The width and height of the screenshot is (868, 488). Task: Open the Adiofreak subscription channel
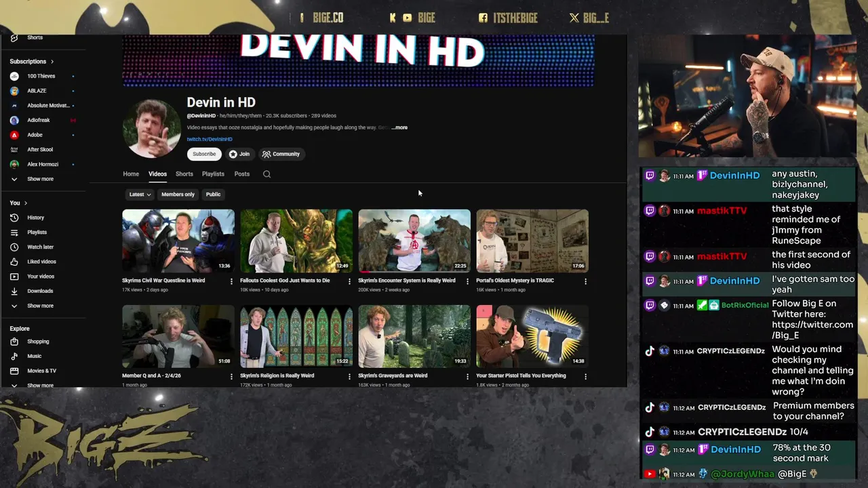[39, 120]
